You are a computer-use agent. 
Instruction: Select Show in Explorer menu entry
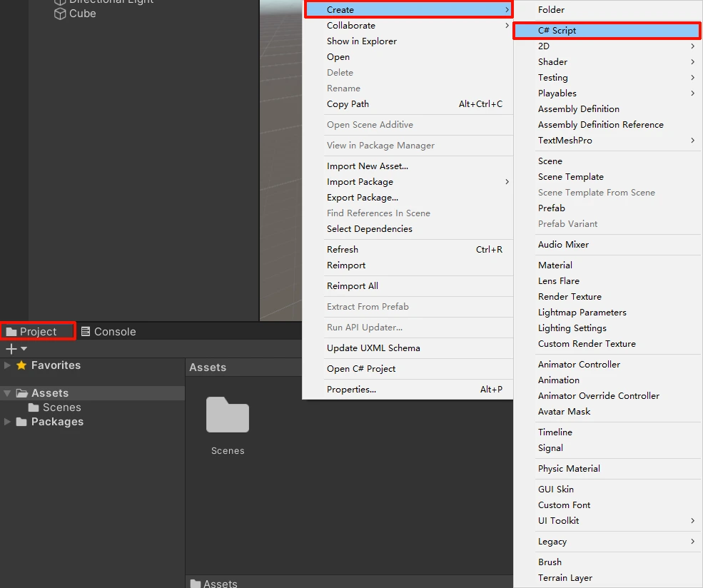[361, 41]
